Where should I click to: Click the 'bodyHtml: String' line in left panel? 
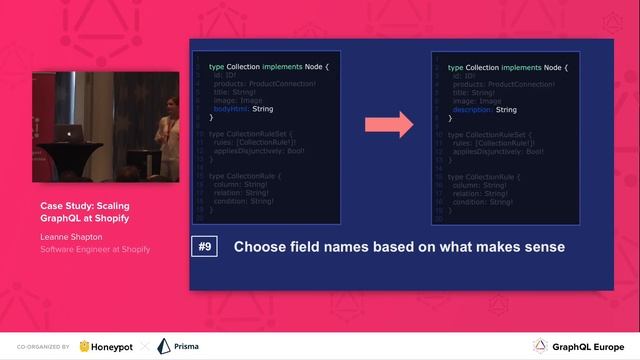[x=243, y=109]
